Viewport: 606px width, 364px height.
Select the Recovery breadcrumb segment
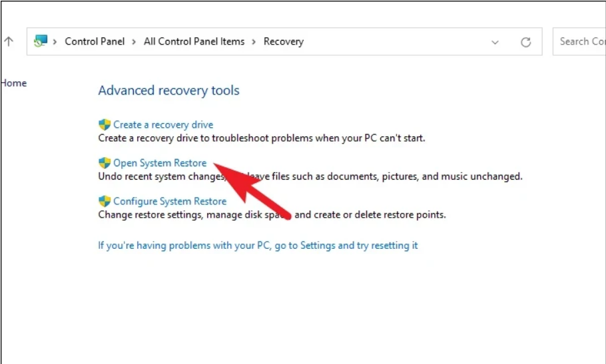283,41
